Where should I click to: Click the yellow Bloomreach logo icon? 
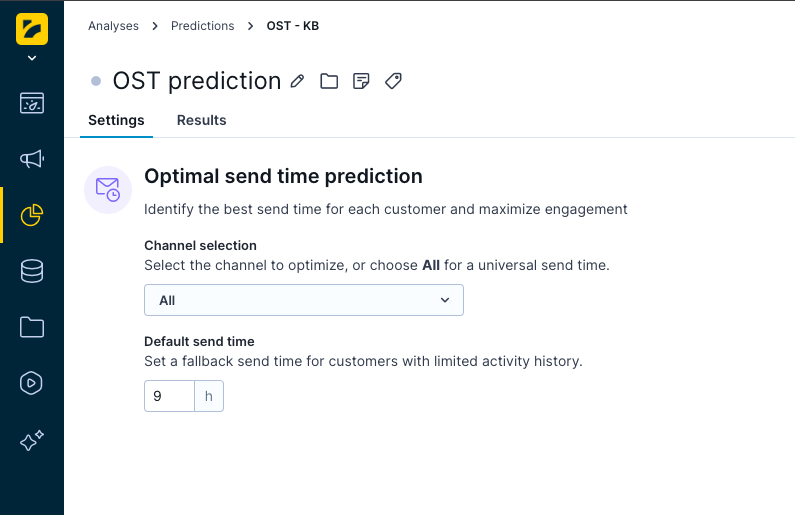(x=32, y=29)
